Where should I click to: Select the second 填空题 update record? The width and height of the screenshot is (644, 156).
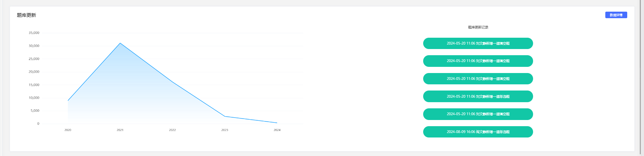tap(478, 61)
